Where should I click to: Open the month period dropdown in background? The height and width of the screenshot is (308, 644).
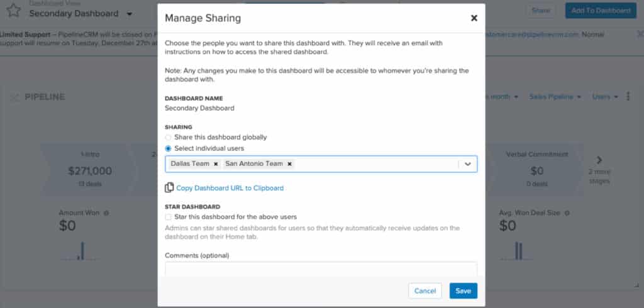(502, 97)
